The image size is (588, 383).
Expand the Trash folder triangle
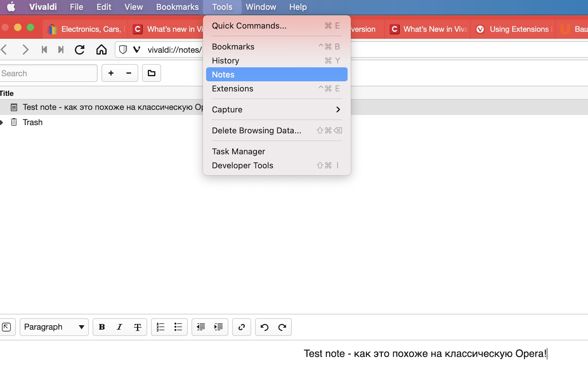click(x=2, y=122)
